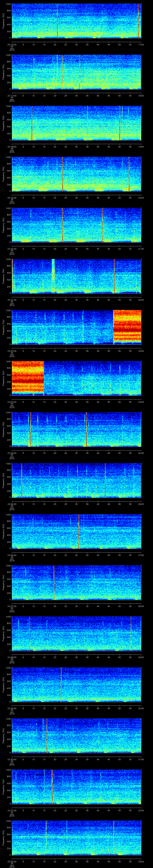
Task: Click the "23:20:00" start time label
Action: point(12,249)
